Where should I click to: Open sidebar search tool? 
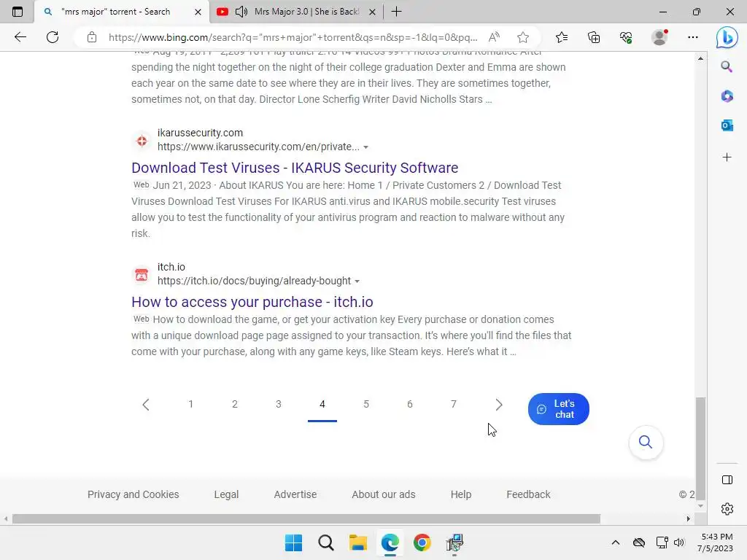727,66
